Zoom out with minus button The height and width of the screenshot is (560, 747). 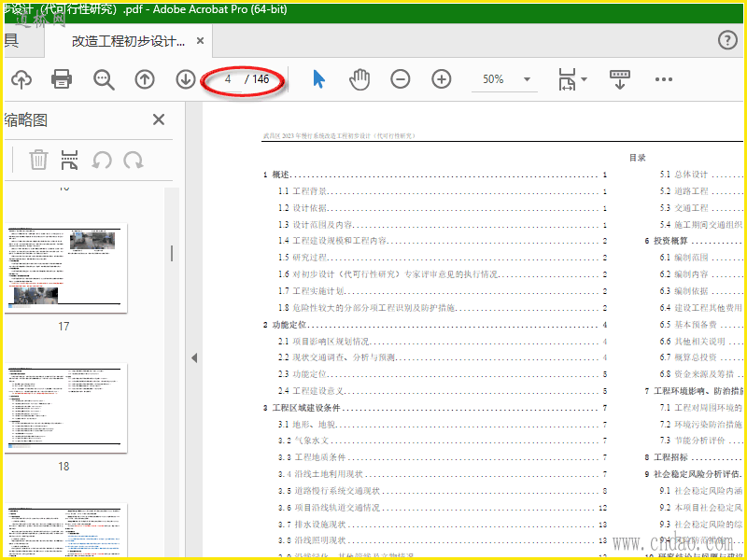401,79
